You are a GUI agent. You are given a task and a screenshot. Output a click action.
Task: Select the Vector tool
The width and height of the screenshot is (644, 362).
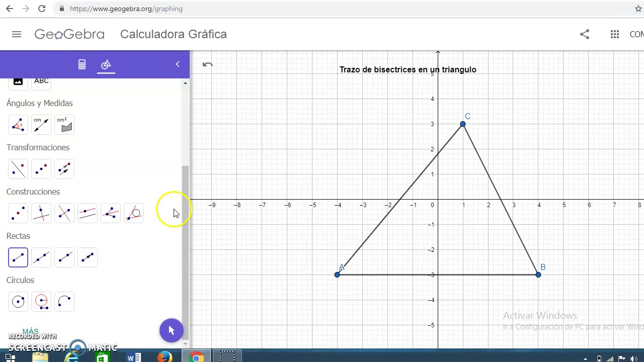point(88,257)
